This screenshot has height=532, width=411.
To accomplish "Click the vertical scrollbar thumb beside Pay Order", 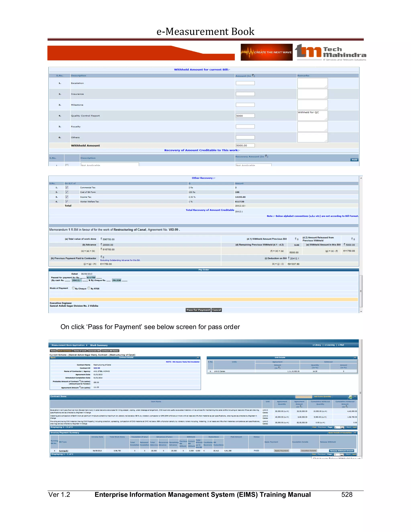I will pyautogui.click(x=361, y=291).
